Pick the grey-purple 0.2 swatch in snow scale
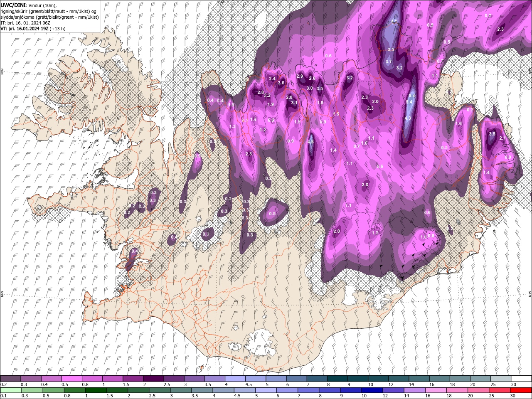532x399 pixels. coord(10,378)
